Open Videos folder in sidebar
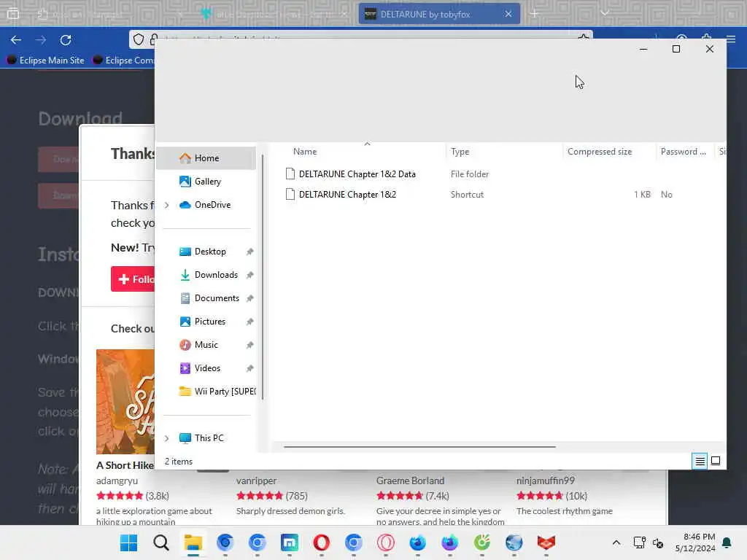This screenshot has height=560, width=747. 206,368
